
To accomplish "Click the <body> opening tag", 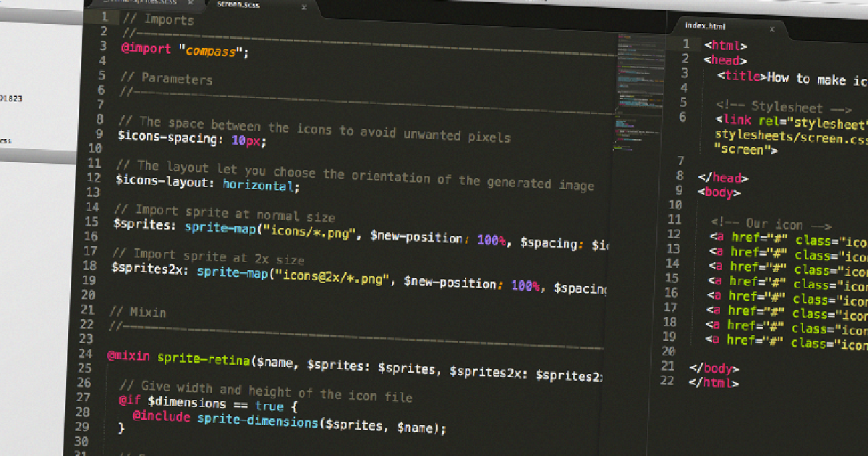I will (x=719, y=193).
